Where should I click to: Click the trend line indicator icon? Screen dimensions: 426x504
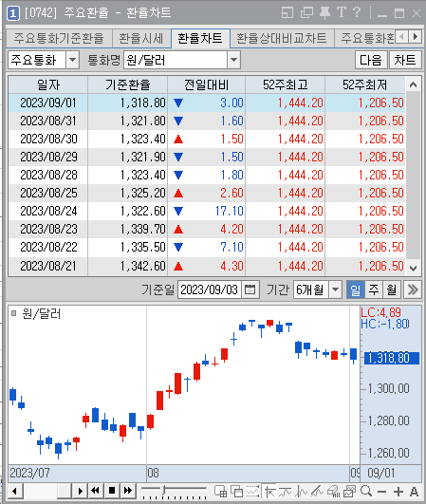[x=286, y=492]
